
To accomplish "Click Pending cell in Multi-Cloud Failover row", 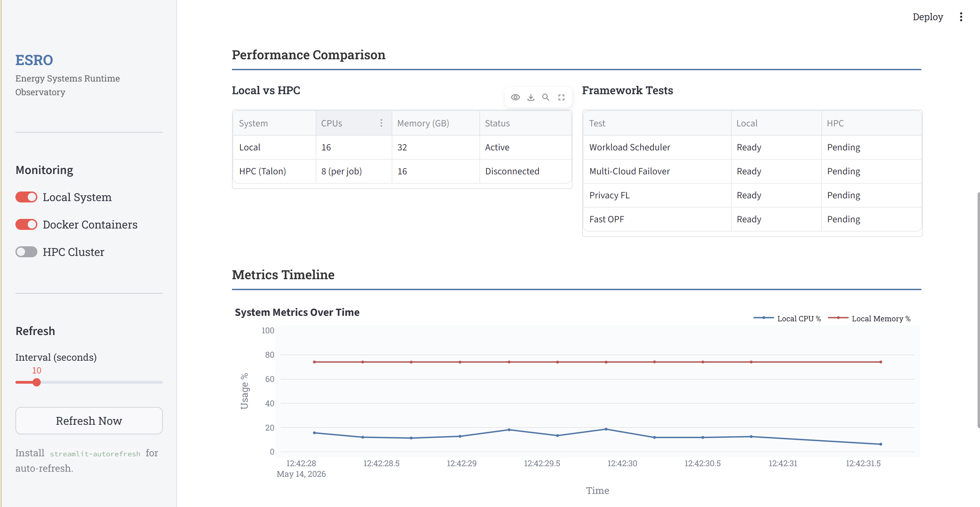I will [x=871, y=171].
